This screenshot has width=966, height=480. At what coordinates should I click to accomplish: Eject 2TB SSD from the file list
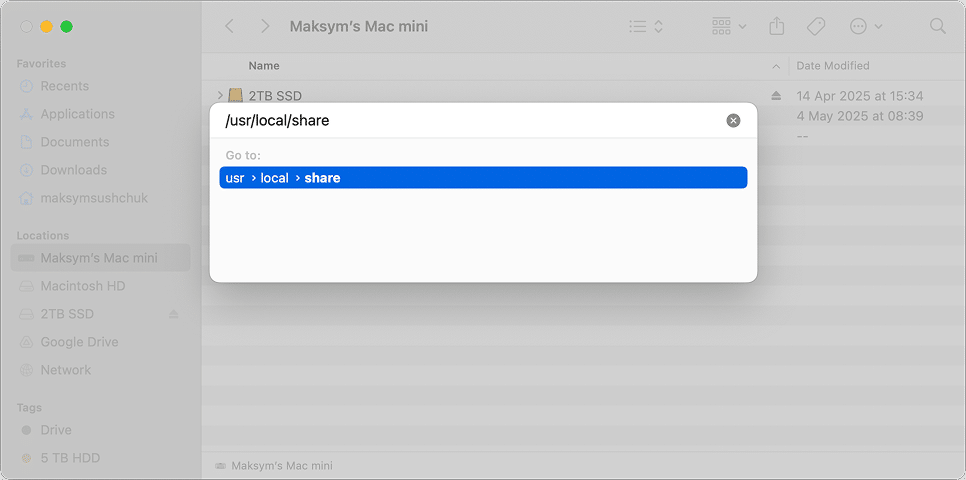click(776, 96)
